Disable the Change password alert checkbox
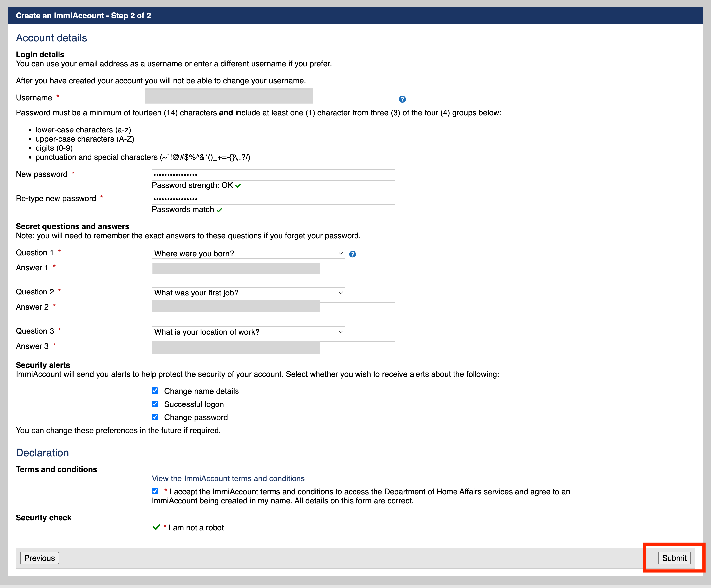Screen dimensions: 711x588 (155, 417)
